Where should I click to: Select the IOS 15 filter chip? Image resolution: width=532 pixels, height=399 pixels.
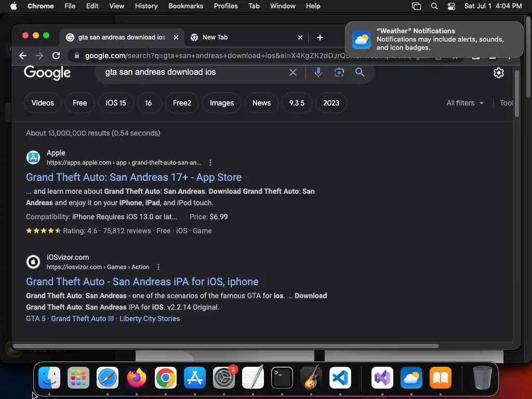click(x=116, y=103)
